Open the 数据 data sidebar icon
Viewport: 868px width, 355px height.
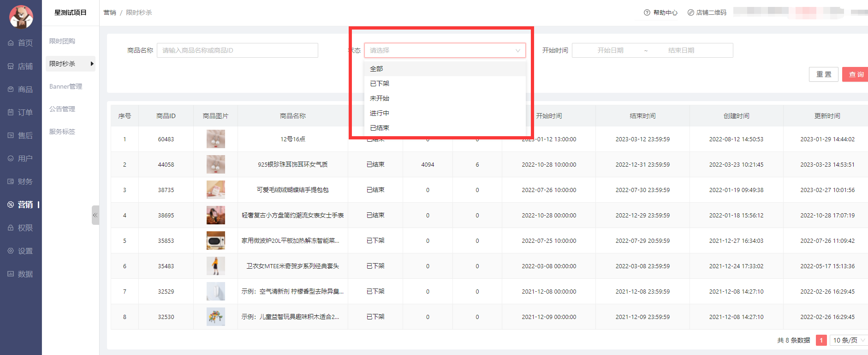[x=11, y=274]
